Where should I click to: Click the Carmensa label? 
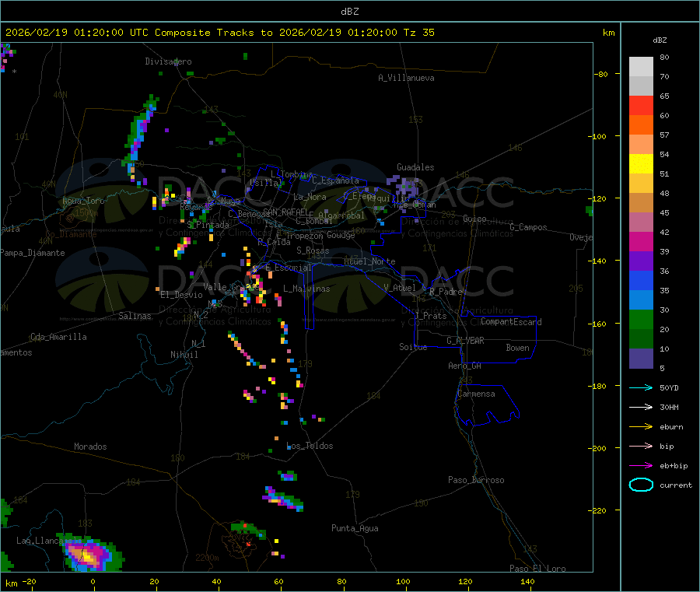coord(476,394)
